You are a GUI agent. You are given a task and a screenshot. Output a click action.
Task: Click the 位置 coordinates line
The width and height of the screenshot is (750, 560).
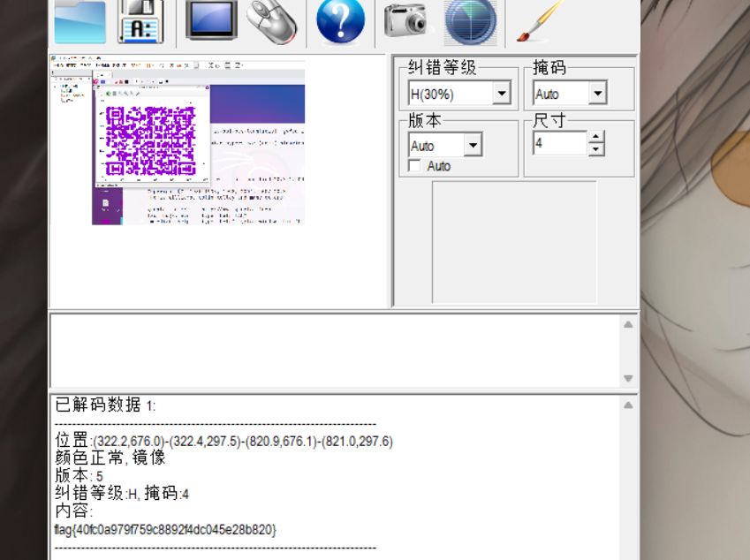point(223,441)
